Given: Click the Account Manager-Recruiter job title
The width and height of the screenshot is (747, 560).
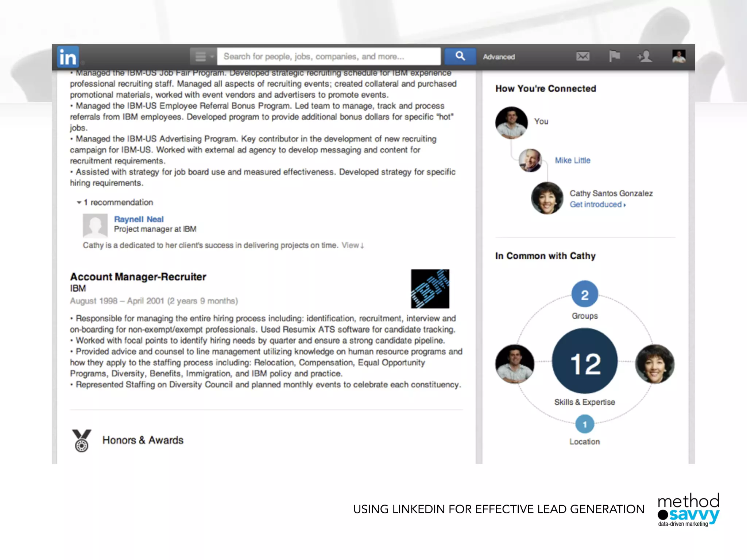Looking at the screenshot, I should 138,277.
